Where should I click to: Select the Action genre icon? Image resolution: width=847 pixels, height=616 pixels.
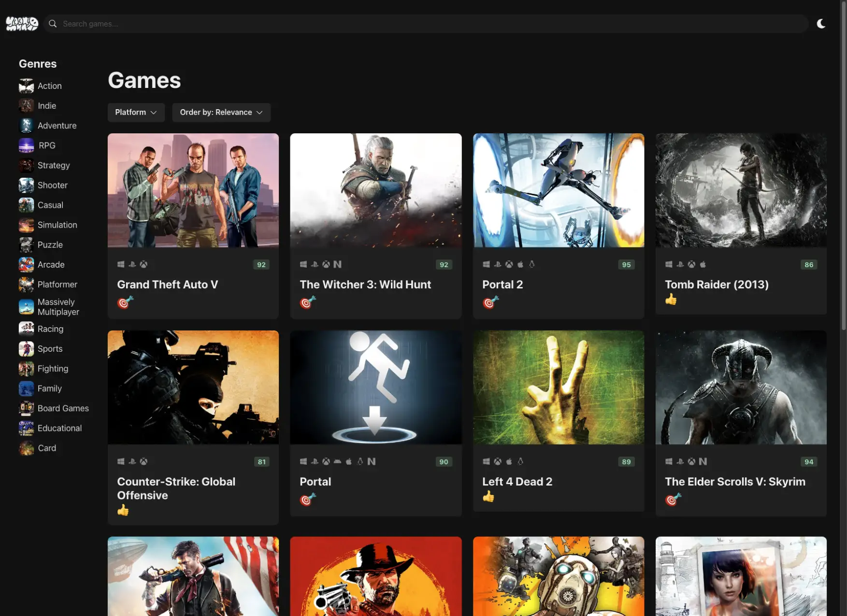(26, 86)
